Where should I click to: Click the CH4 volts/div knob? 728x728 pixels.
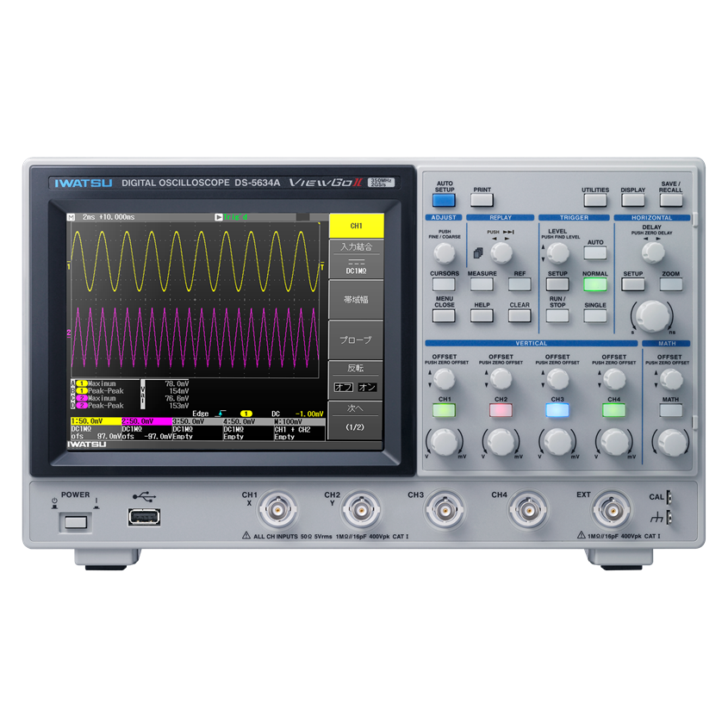point(614,442)
